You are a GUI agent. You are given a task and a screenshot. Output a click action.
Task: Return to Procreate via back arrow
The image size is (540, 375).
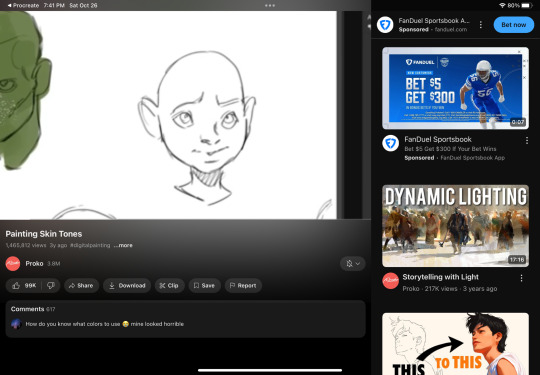point(23,6)
